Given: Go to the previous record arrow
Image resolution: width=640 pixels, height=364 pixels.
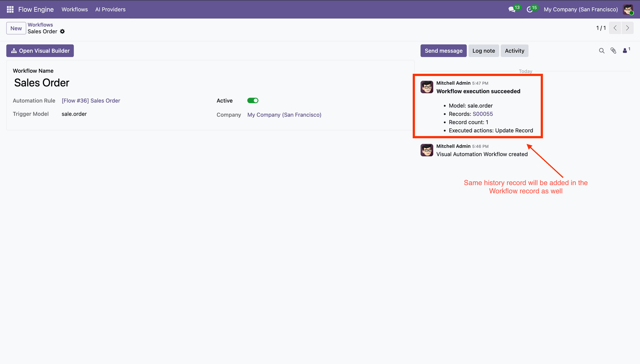Looking at the screenshot, I should point(615,28).
